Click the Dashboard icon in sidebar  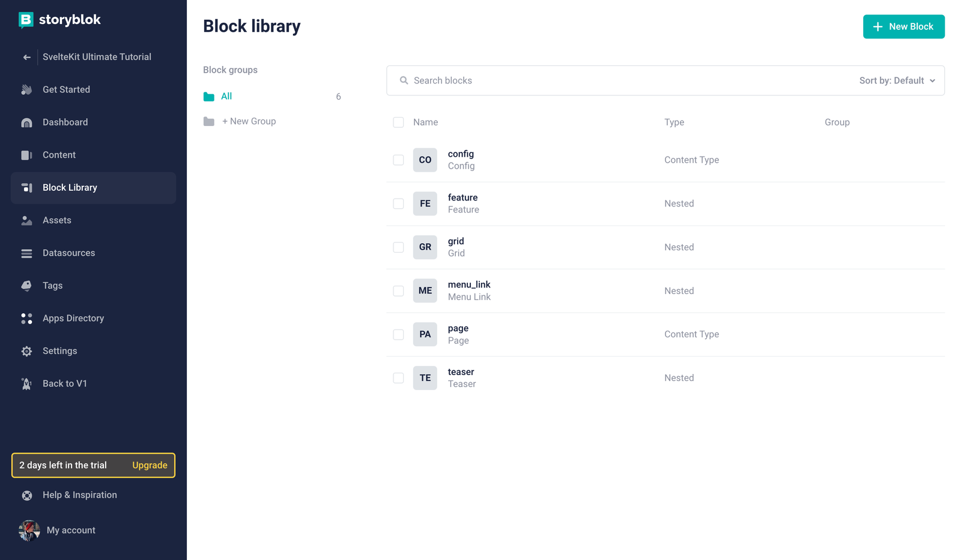(x=26, y=122)
